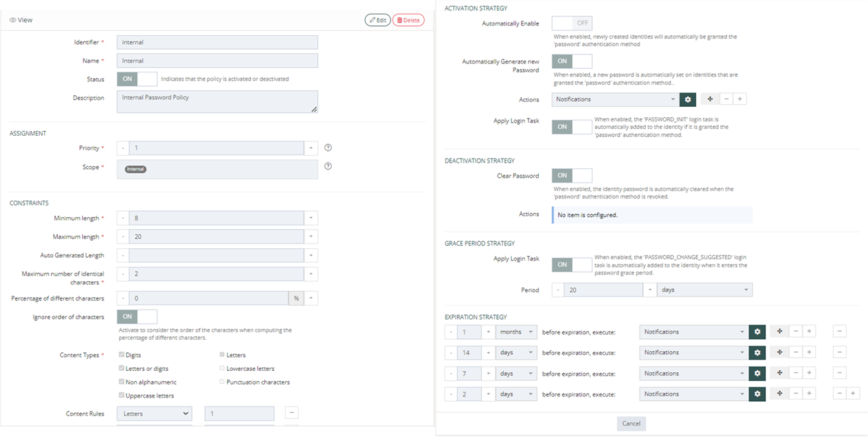Open settings gear for activation Notifications action
This screenshot has height=437, width=868.
687,99
